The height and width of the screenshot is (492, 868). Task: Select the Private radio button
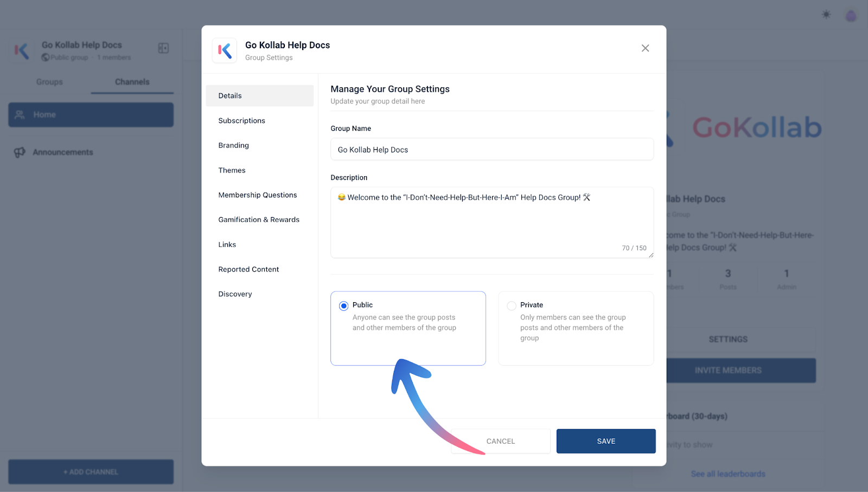[511, 306]
